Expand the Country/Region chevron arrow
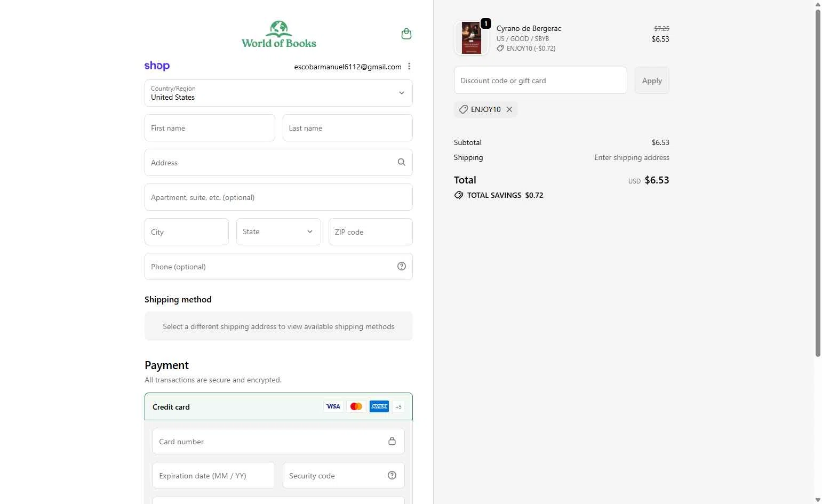Image resolution: width=822 pixels, height=504 pixels. tap(402, 93)
